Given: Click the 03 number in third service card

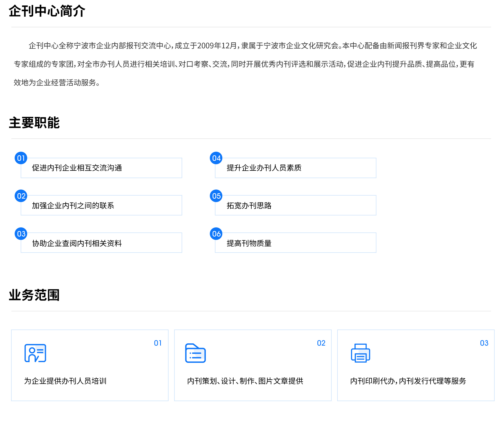Looking at the screenshot, I should tap(484, 343).
